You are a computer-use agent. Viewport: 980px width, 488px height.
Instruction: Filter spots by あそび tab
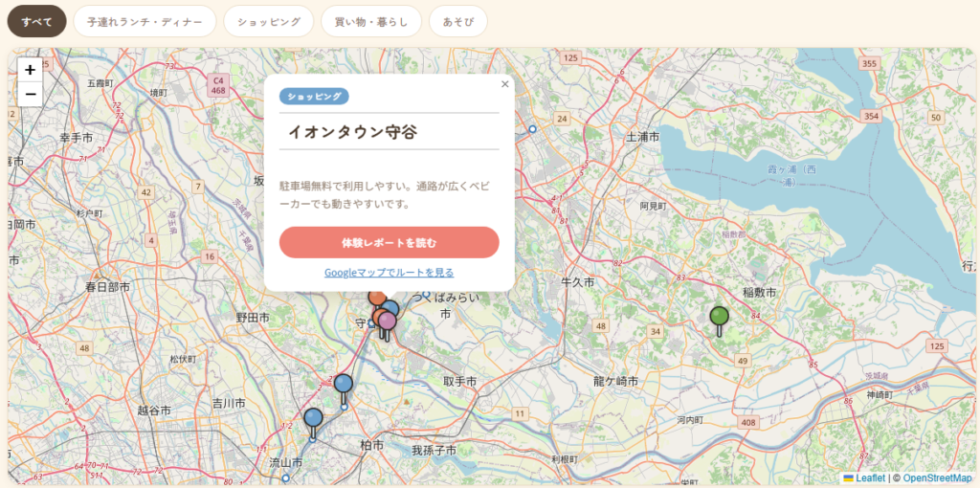pyautogui.click(x=458, y=21)
